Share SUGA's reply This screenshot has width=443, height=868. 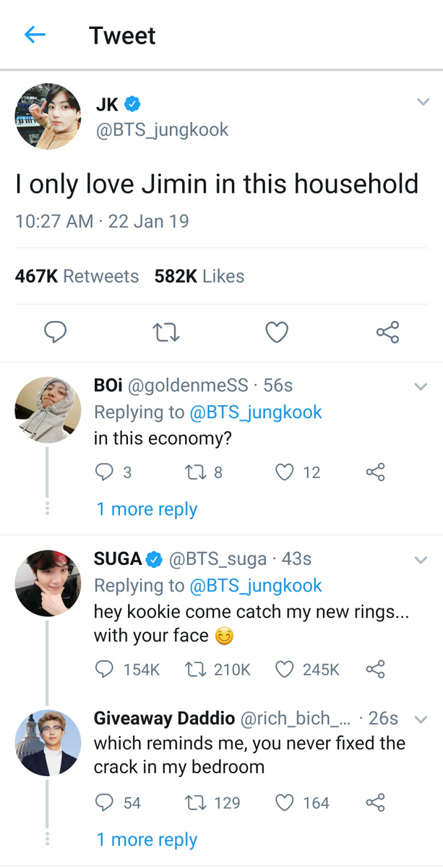click(x=375, y=669)
